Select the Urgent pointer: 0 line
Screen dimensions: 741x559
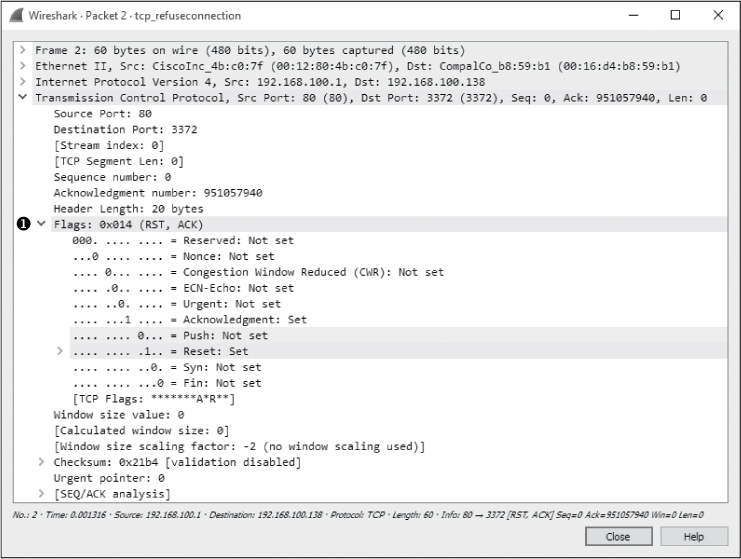(109, 478)
